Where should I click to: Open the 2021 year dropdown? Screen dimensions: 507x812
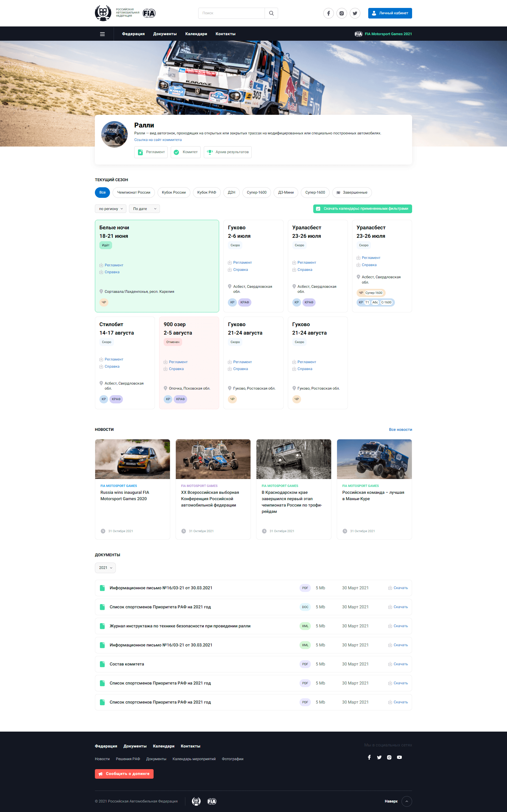[105, 567]
